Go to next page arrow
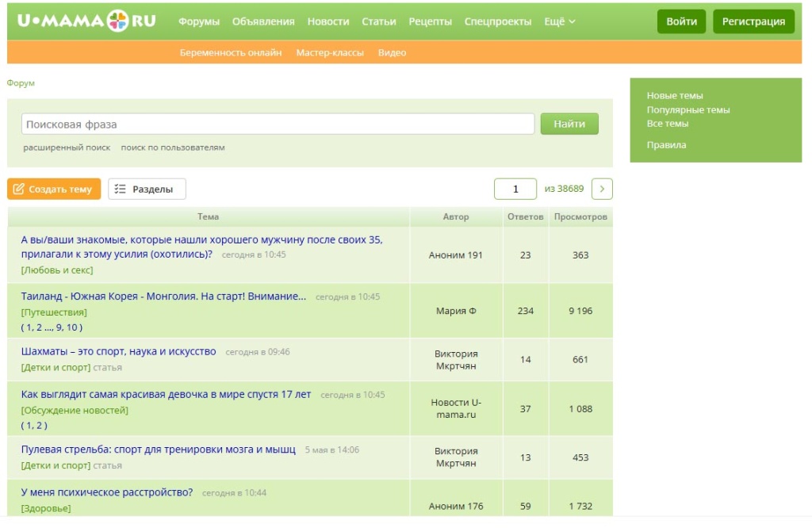Viewport: 812px width, 528px height. (x=602, y=189)
